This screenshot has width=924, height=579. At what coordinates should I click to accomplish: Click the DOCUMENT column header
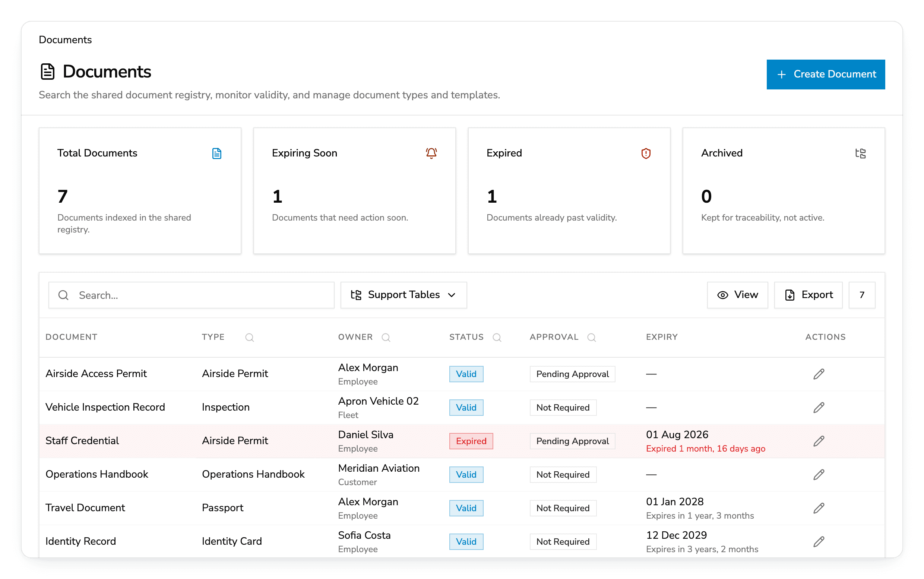click(72, 337)
